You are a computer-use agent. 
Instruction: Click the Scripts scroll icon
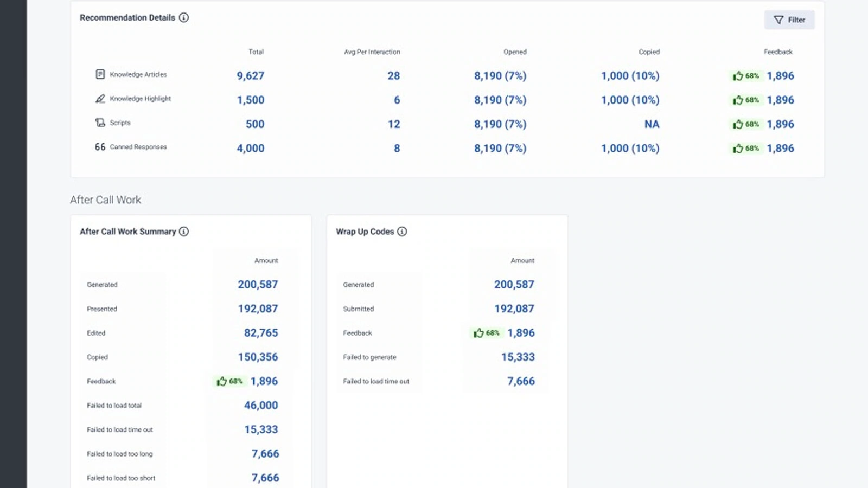[100, 123]
